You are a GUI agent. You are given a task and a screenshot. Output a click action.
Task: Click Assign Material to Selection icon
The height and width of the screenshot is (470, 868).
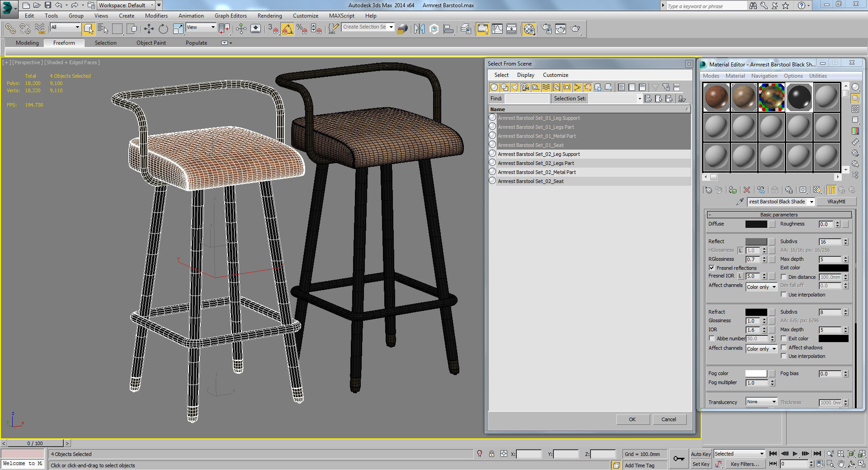(x=733, y=190)
